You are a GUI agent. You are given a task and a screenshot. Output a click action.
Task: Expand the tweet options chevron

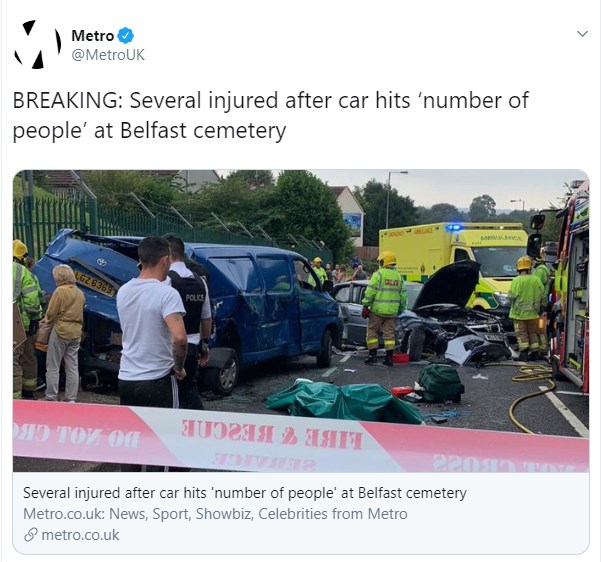point(582,34)
